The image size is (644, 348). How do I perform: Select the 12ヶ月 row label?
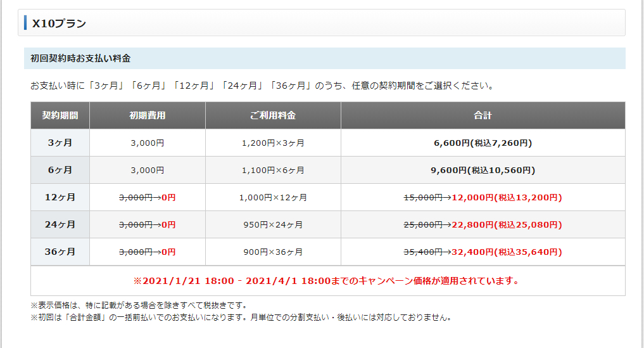(60, 197)
